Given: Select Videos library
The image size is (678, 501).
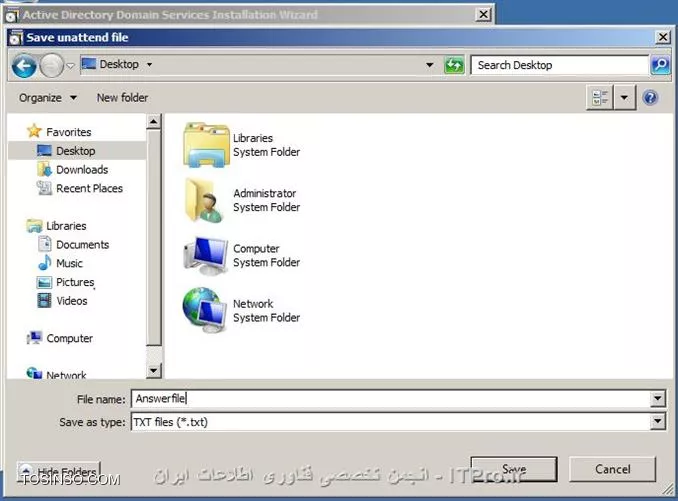Looking at the screenshot, I should click(72, 301).
